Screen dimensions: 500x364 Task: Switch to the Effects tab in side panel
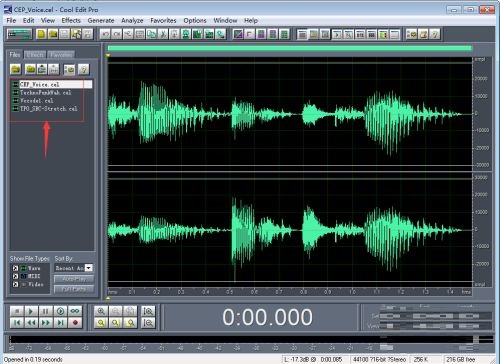(35, 55)
